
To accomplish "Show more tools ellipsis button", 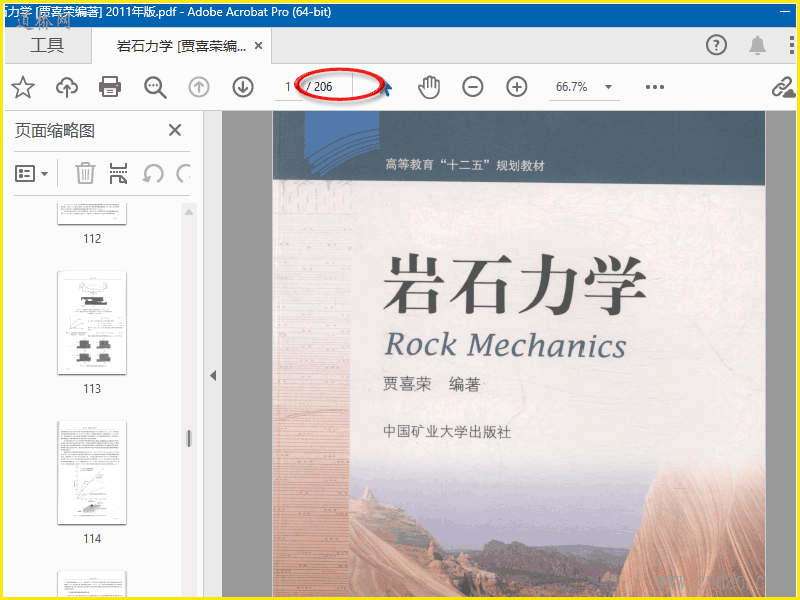I will (x=655, y=87).
